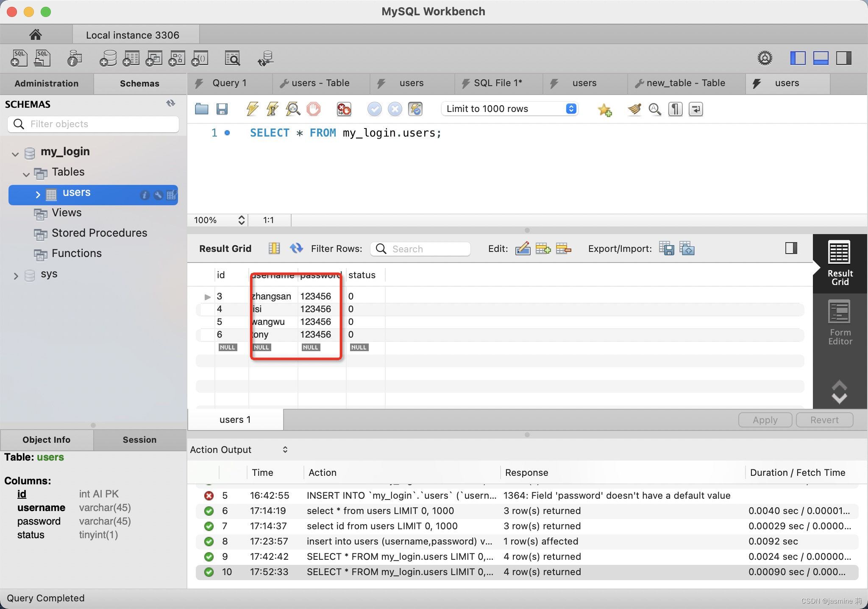Click the open SQL script folder icon
Image resolution: width=868 pixels, height=609 pixels.
(201, 109)
